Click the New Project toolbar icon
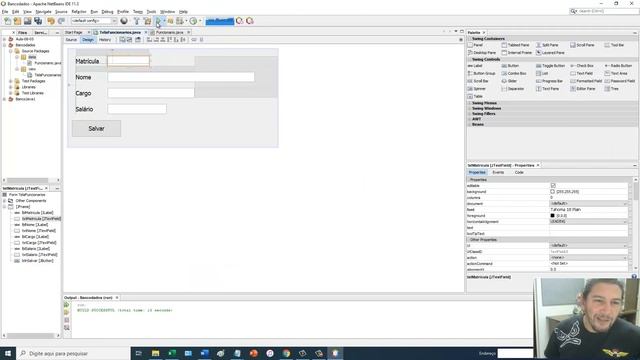The width and height of the screenshot is (640, 360). pyautogui.click(x=18, y=21)
